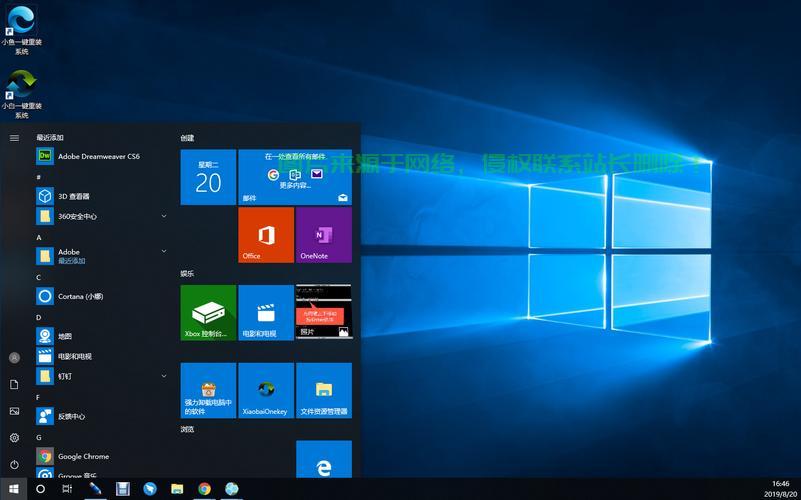Open 反馈中心 app
Screen dimensions: 801x500
click(x=102, y=416)
